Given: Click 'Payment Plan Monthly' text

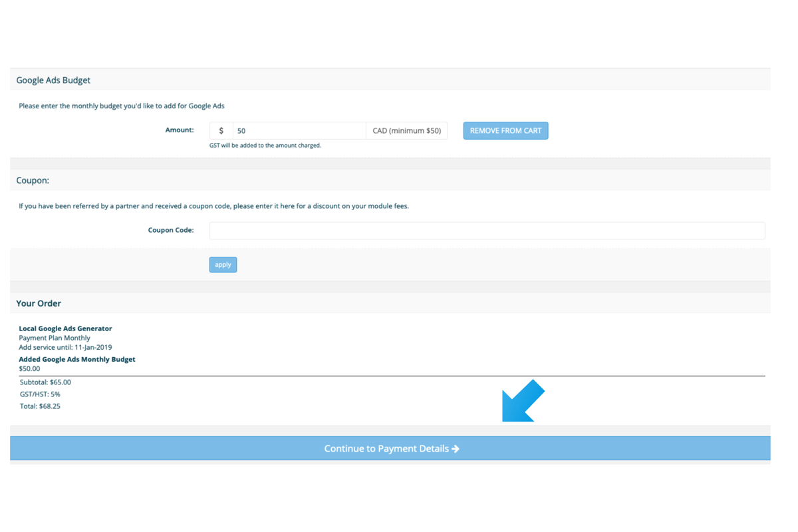Looking at the screenshot, I should click(55, 338).
